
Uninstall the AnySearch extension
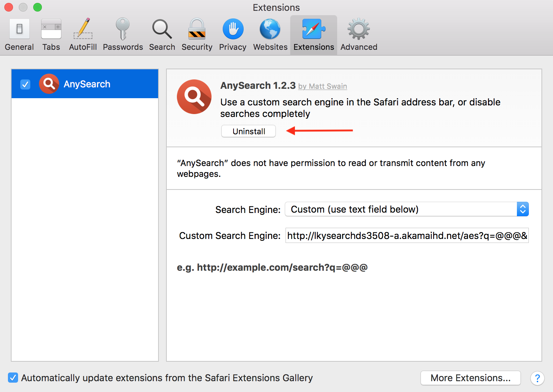click(248, 131)
